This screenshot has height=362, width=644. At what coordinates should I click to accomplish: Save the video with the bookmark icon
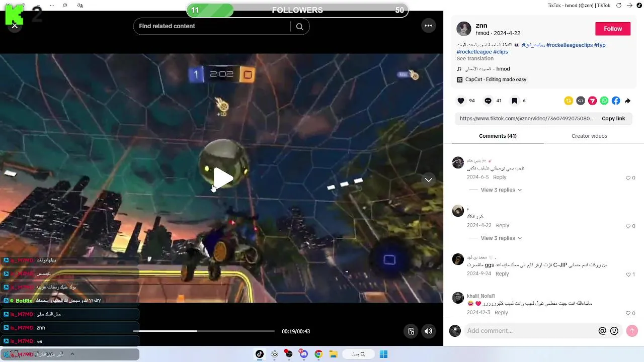click(x=514, y=101)
